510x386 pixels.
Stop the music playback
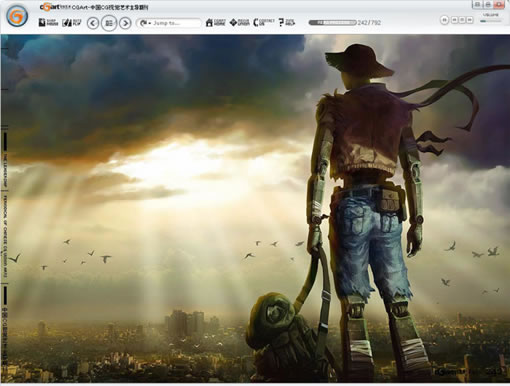(462, 20)
